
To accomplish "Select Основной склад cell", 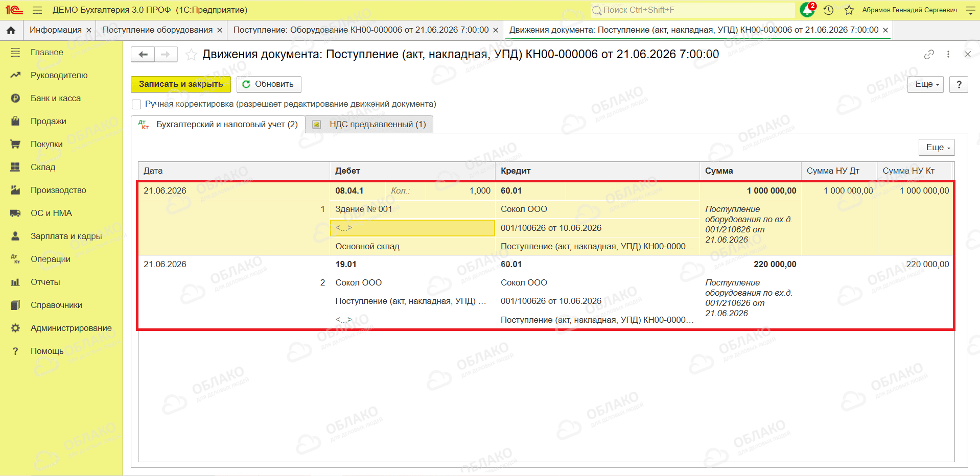I will [412, 247].
